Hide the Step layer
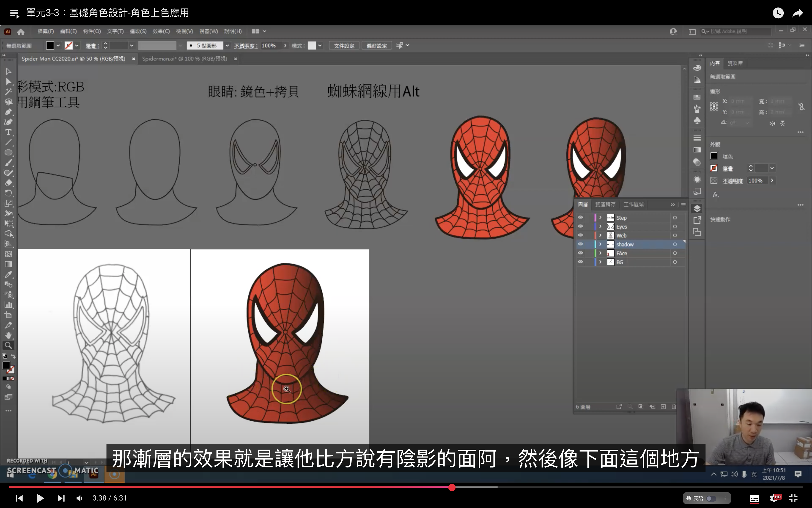The height and width of the screenshot is (508, 812). 580,217
